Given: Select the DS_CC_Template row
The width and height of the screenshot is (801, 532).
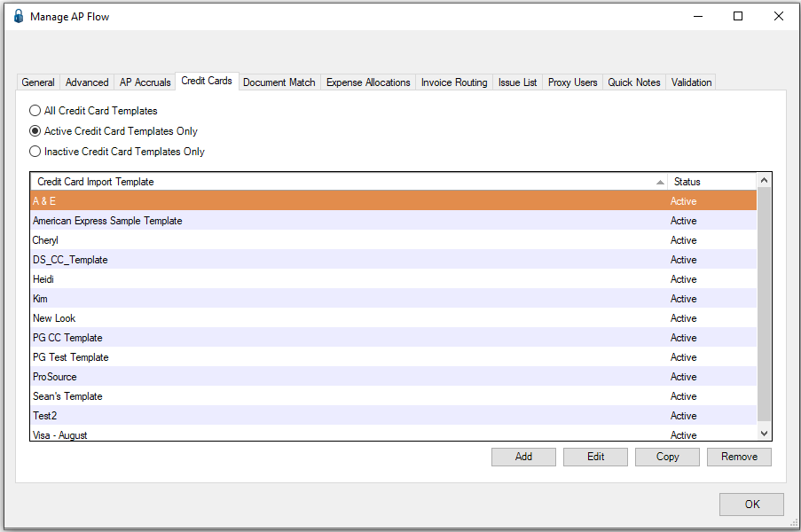Looking at the screenshot, I should [x=394, y=260].
